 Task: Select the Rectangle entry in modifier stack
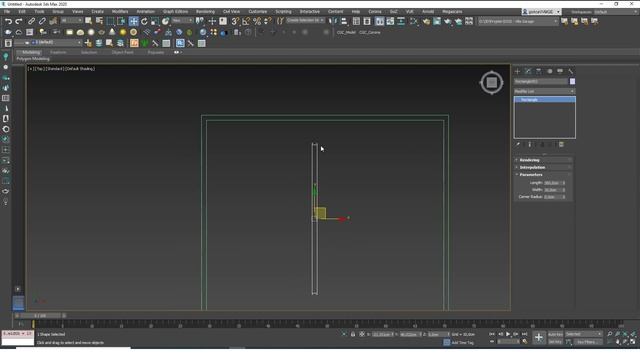[544, 100]
